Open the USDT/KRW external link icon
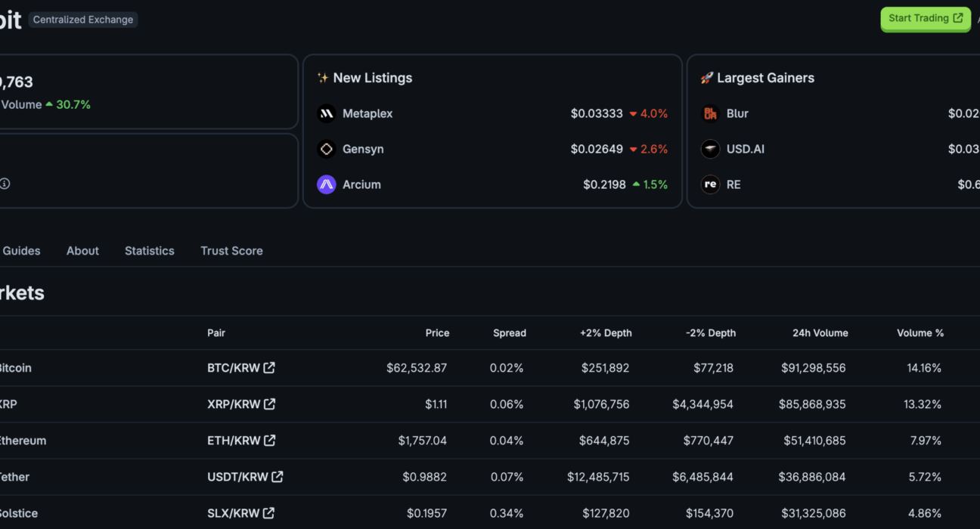 click(x=278, y=477)
